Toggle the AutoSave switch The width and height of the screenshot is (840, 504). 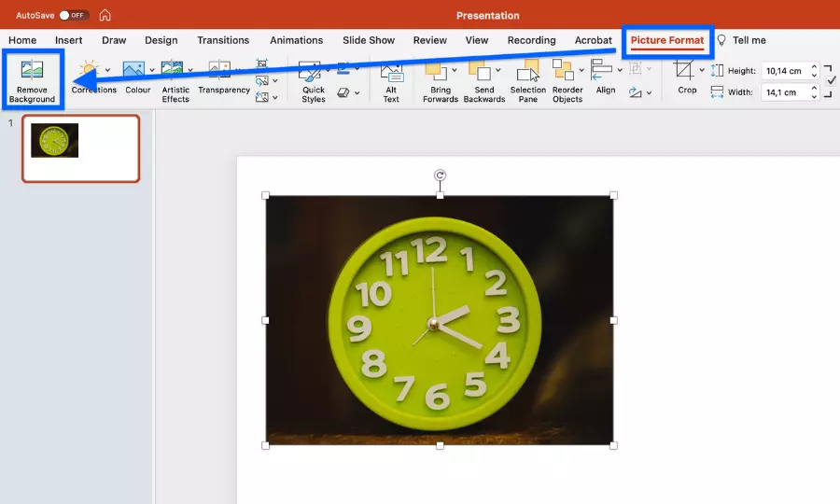click(74, 15)
